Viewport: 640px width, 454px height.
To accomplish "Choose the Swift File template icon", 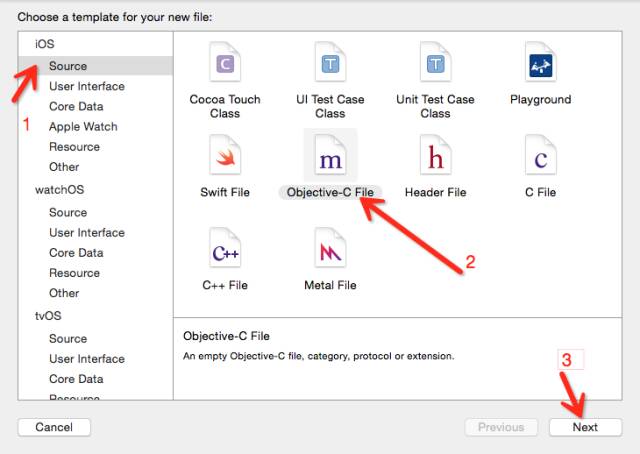I will pos(225,156).
